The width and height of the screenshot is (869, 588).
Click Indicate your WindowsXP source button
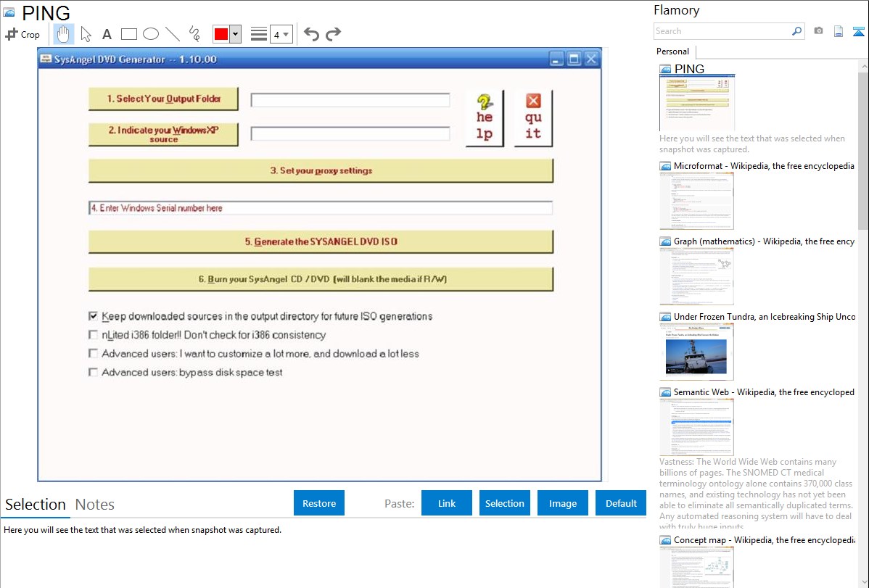click(163, 134)
